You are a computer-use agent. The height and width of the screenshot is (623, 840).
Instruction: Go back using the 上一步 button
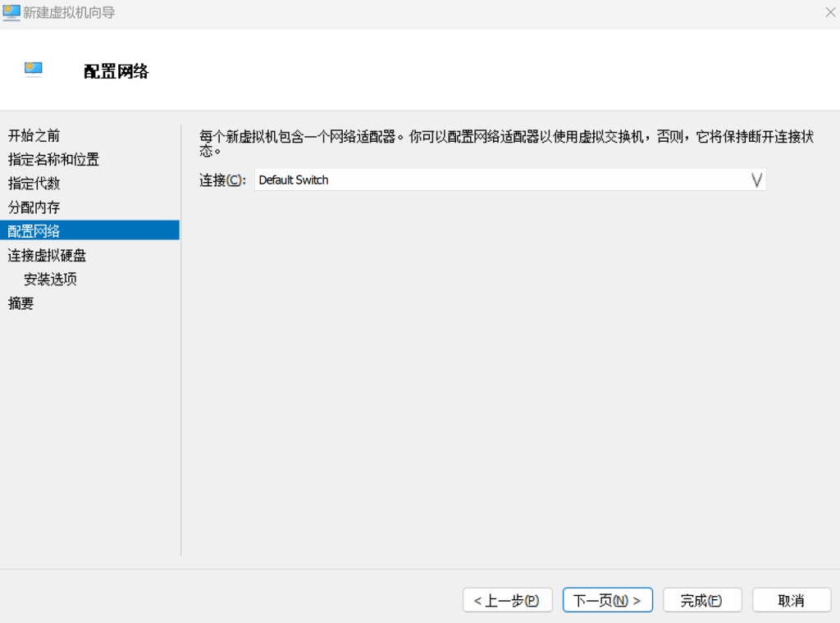tap(507, 600)
